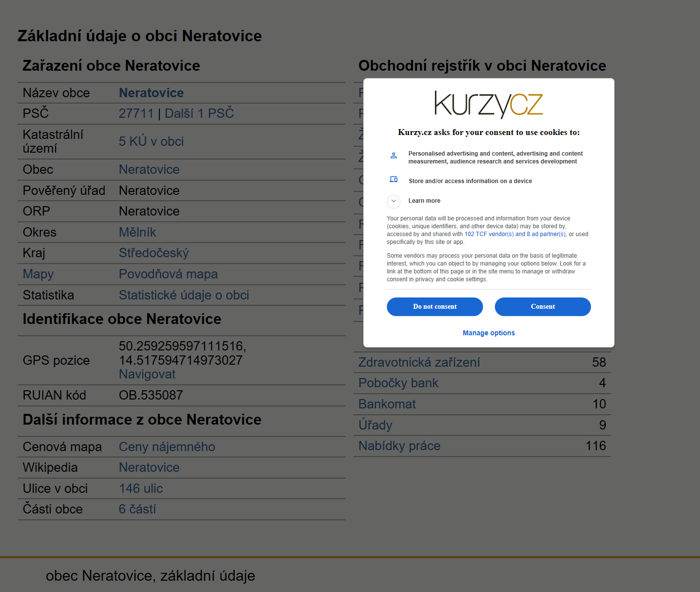This screenshot has height=592, width=700.
Task: Open the 6 částí link
Action: (137, 509)
